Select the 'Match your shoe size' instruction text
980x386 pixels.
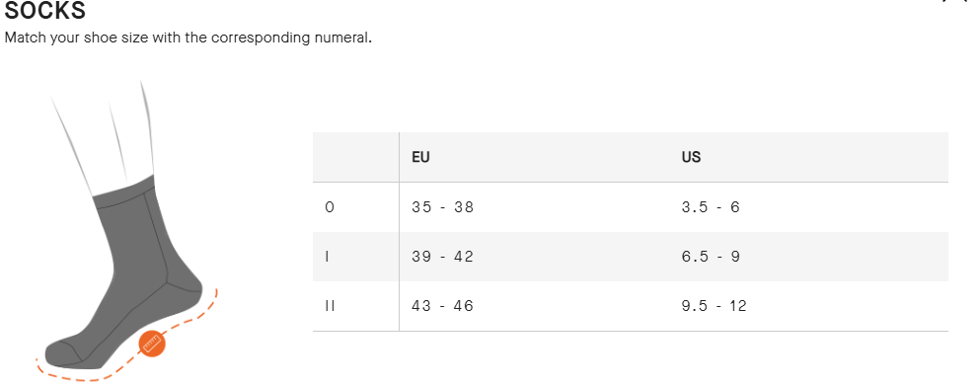(x=188, y=38)
